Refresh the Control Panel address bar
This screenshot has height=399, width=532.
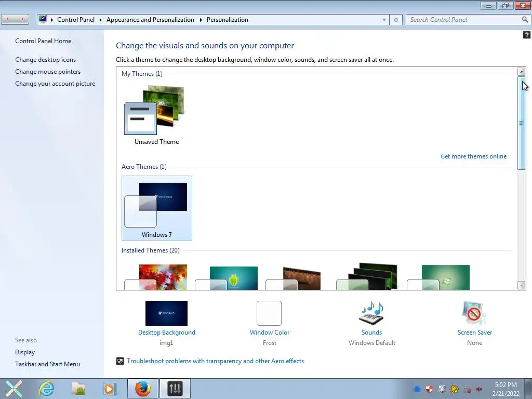pos(395,20)
